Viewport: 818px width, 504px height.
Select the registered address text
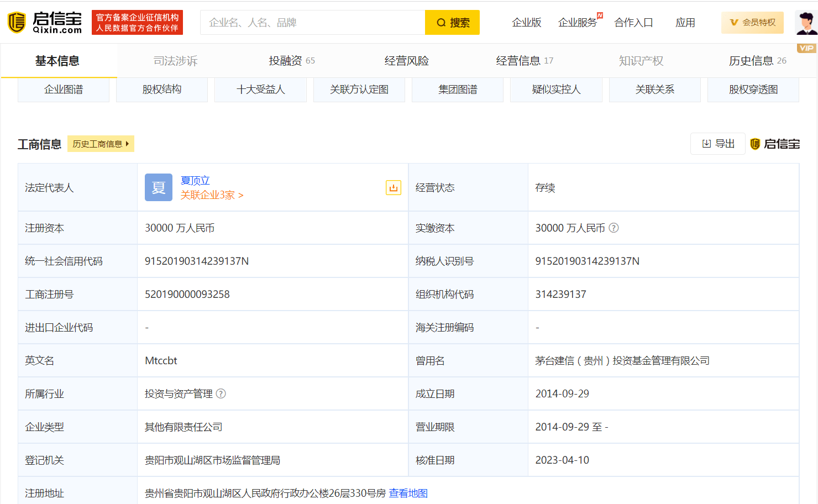pos(265,493)
